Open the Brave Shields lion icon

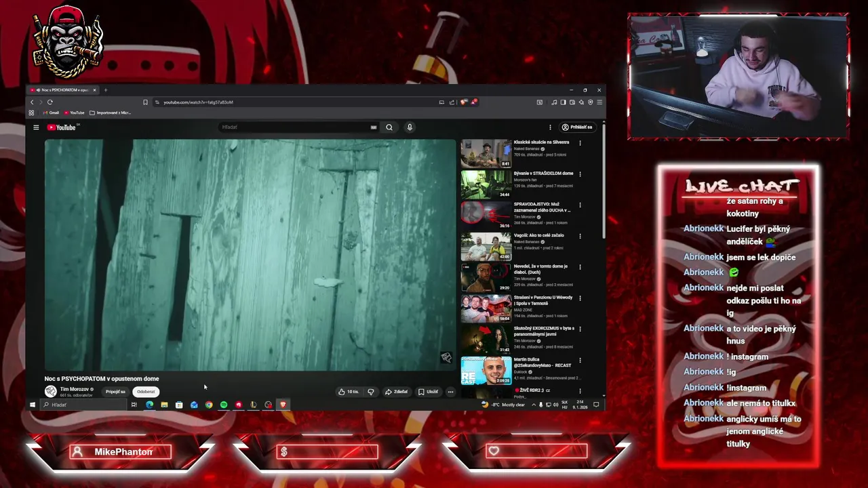[x=464, y=102]
